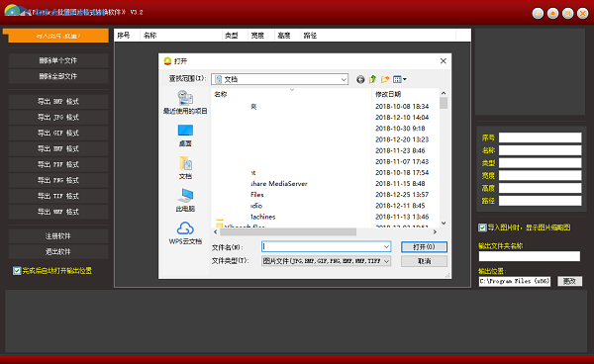This screenshot has height=364, width=594.
Task: Go back to the last visited folder
Action: coord(360,79)
